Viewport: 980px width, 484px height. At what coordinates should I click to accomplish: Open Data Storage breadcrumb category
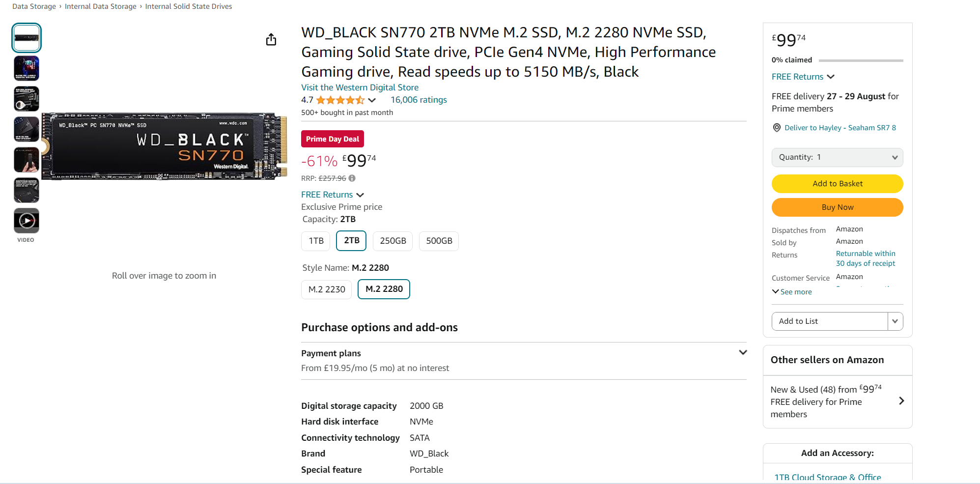[x=34, y=6]
